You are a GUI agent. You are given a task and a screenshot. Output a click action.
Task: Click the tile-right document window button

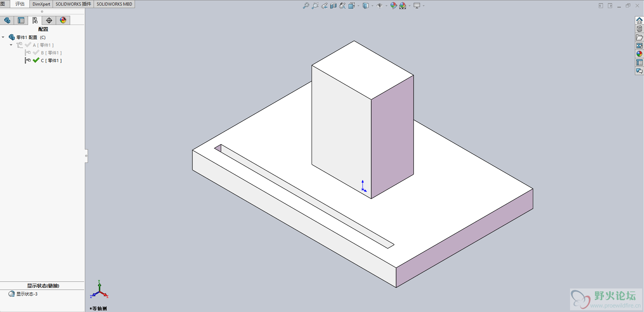point(610,6)
